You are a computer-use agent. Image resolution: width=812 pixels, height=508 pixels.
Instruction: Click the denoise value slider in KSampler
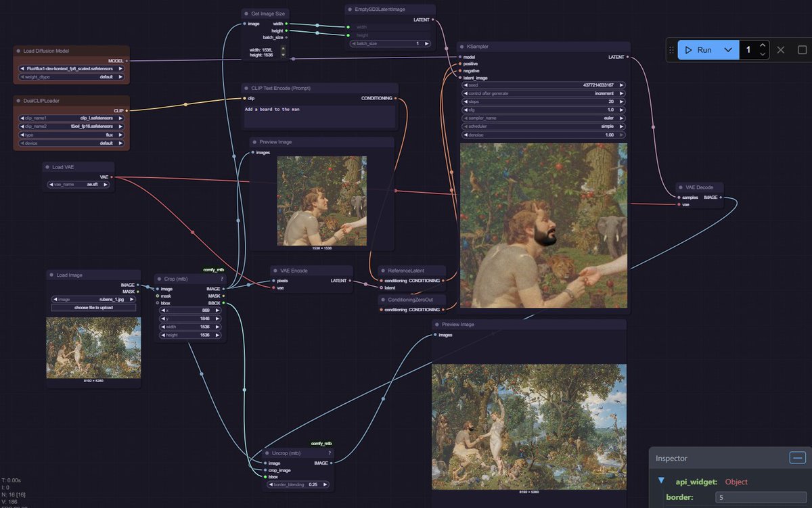point(543,135)
